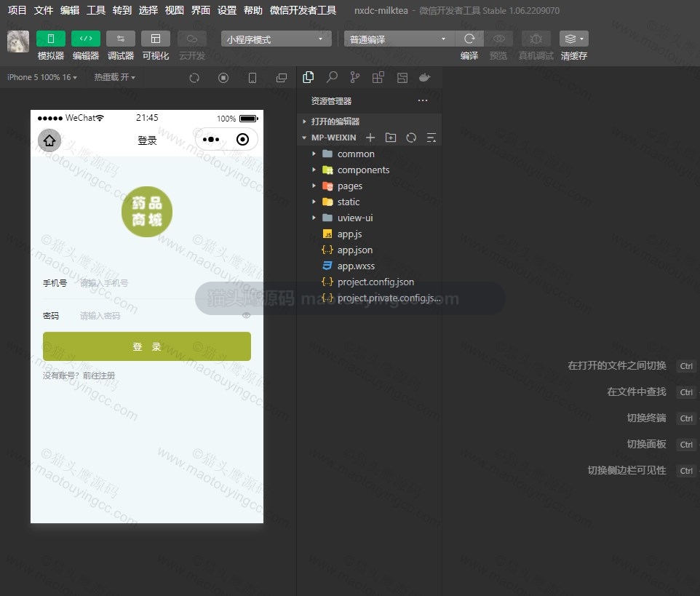Toggle the password visibility eye icon
The width and height of the screenshot is (700, 596).
246,316
